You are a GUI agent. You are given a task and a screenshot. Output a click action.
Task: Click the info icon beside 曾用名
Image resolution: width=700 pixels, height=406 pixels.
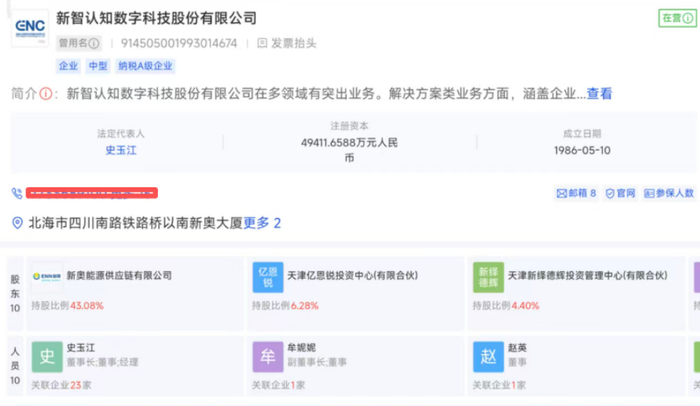tap(95, 43)
